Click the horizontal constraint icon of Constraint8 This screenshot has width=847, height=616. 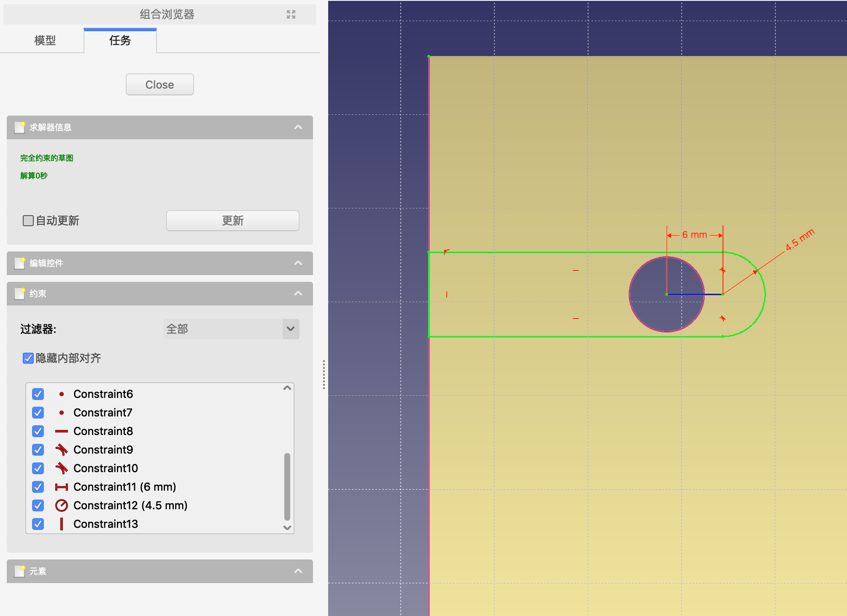[62, 431]
